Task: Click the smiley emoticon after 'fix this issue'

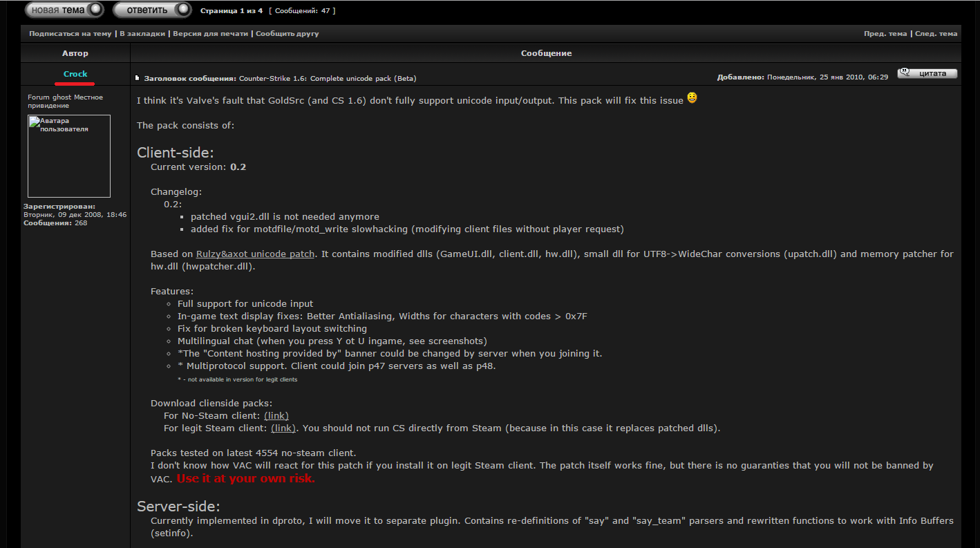Action: [x=692, y=98]
